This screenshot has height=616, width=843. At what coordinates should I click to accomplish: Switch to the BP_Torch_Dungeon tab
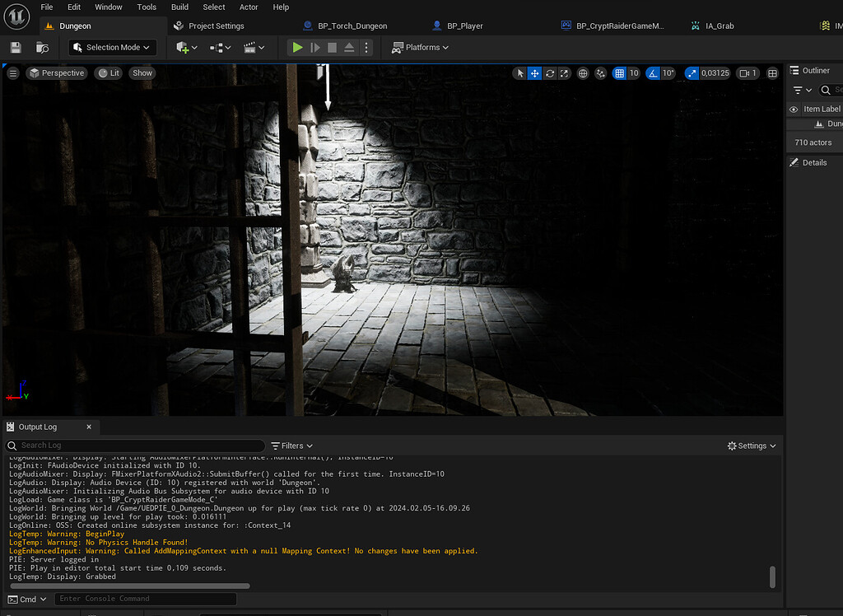pos(352,26)
